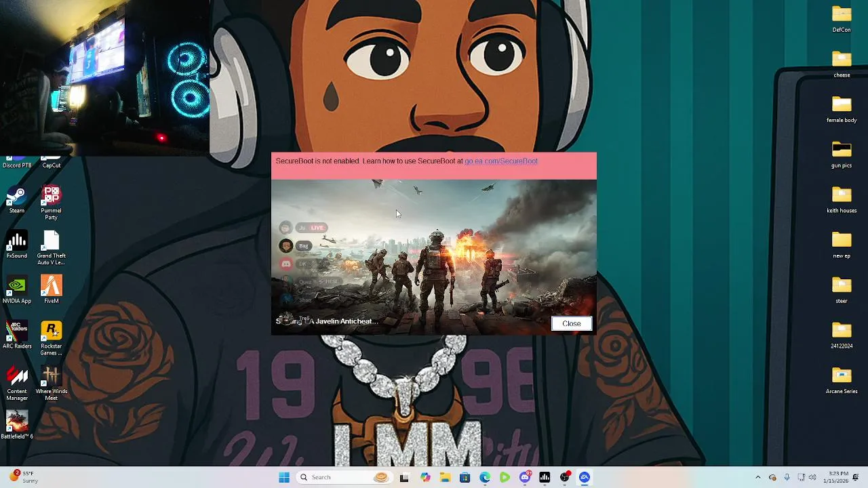Show hidden system tray icons
Viewport: 868px width, 488px height.
pos(758,477)
